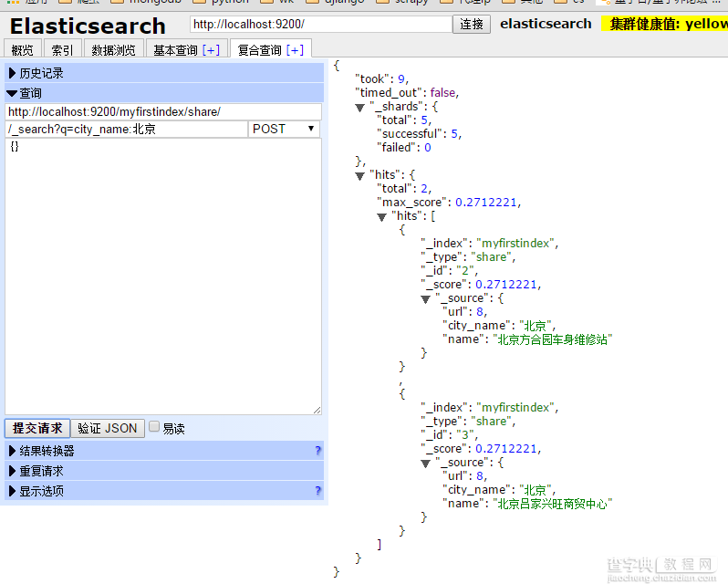Select the name 北京吕家兴旺商贸中心 text
Viewport: 728px width, 584px height.
pyautogui.click(x=553, y=504)
